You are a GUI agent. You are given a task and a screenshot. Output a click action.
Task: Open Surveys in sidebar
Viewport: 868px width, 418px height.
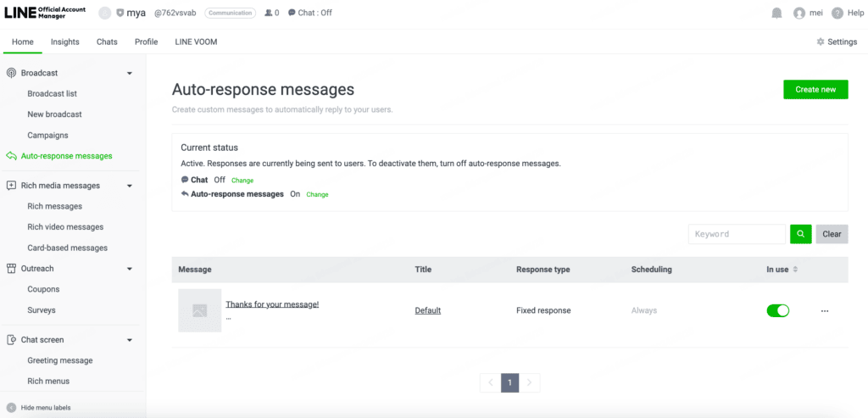[x=42, y=310]
